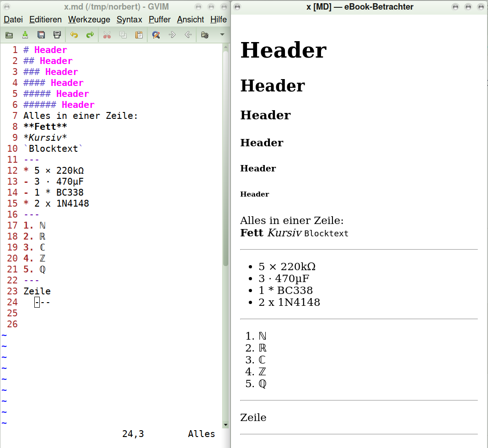Click '- 1 * BC338' line in GVIM

54,192
